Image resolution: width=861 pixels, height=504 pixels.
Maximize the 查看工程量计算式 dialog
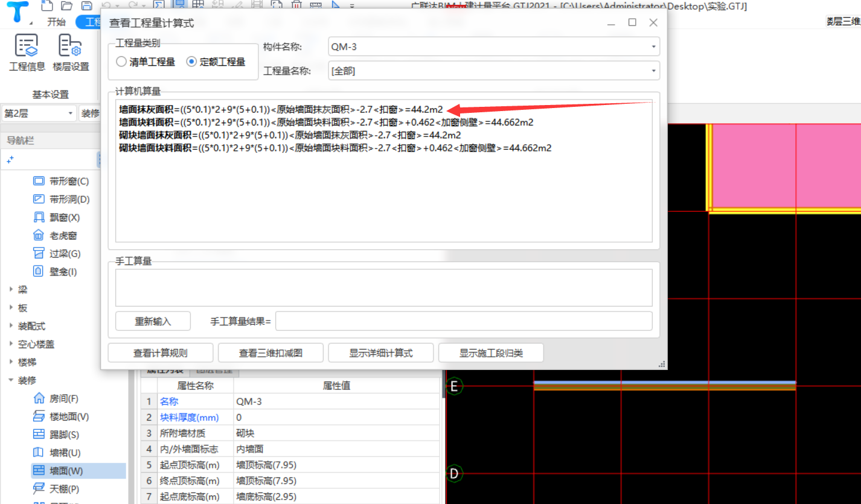(x=632, y=22)
